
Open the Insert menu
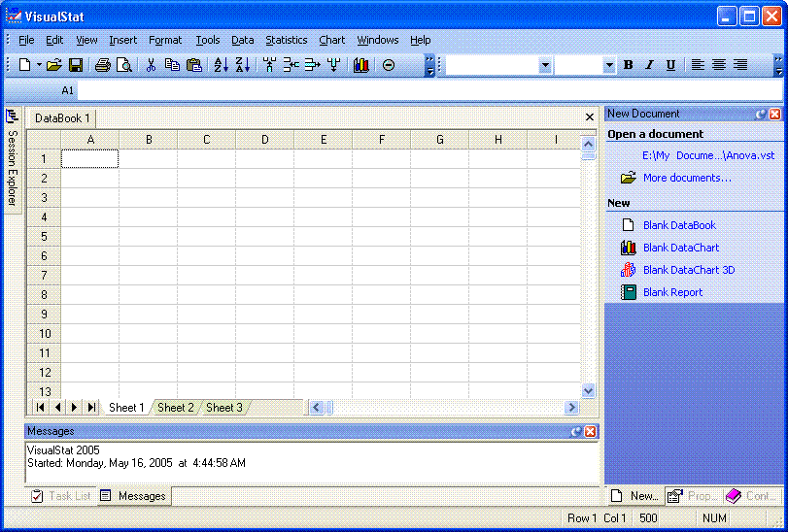click(123, 40)
